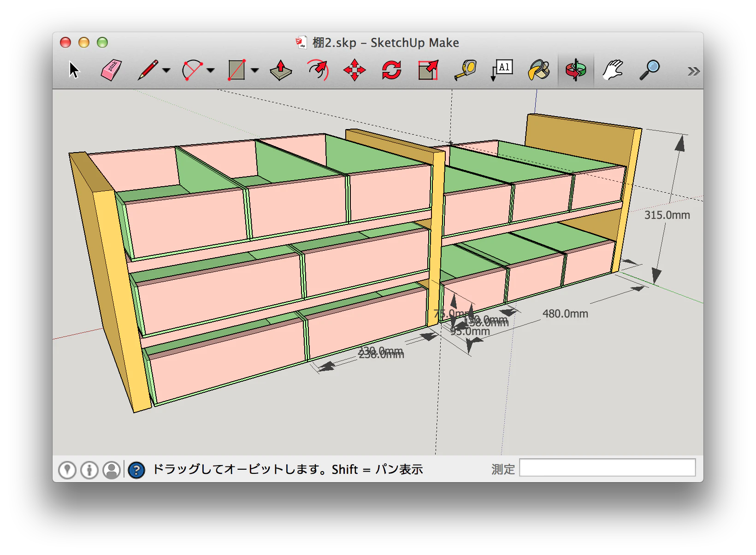Use the Push/Pull tool
Screen dimensions: 756x555
coord(281,71)
